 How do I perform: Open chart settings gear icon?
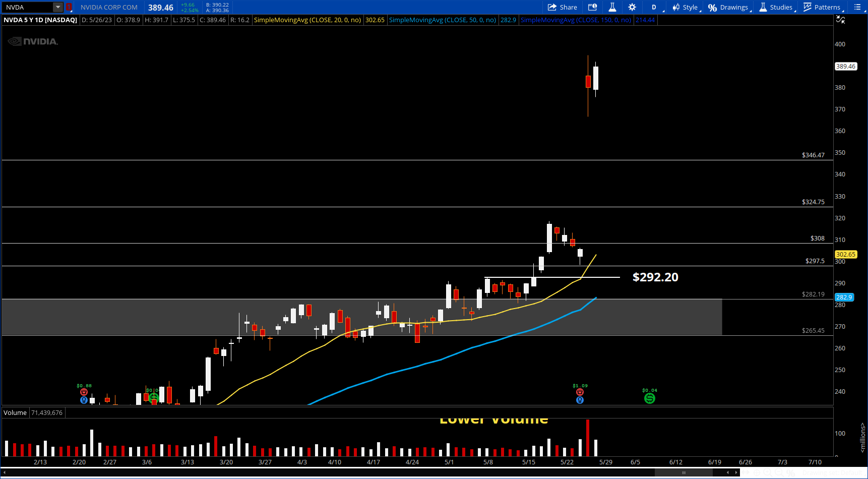[632, 7]
